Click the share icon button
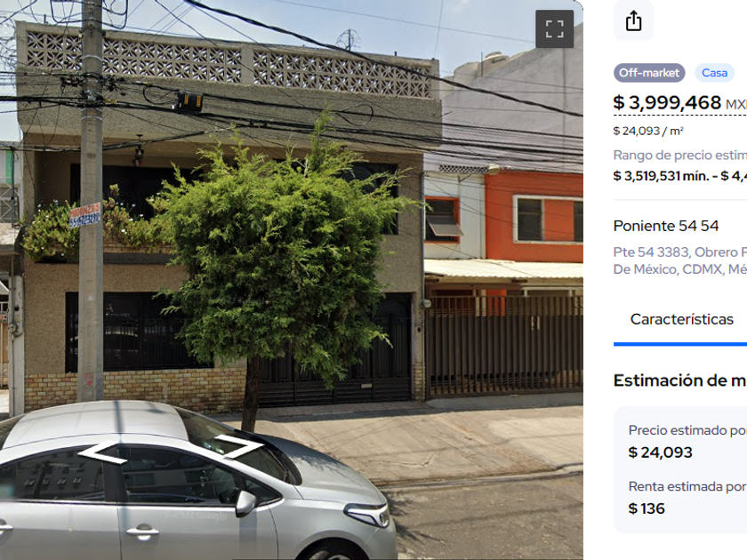747x560 pixels. coord(633,20)
